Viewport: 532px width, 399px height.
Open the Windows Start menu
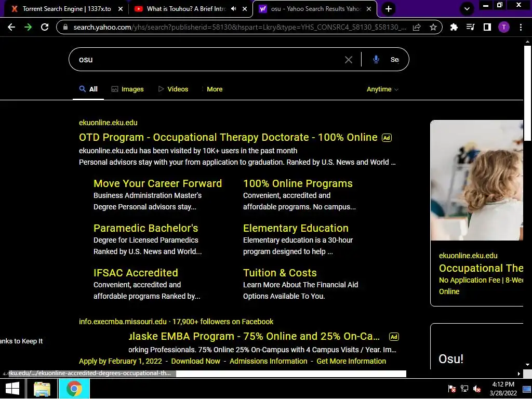click(x=12, y=389)
